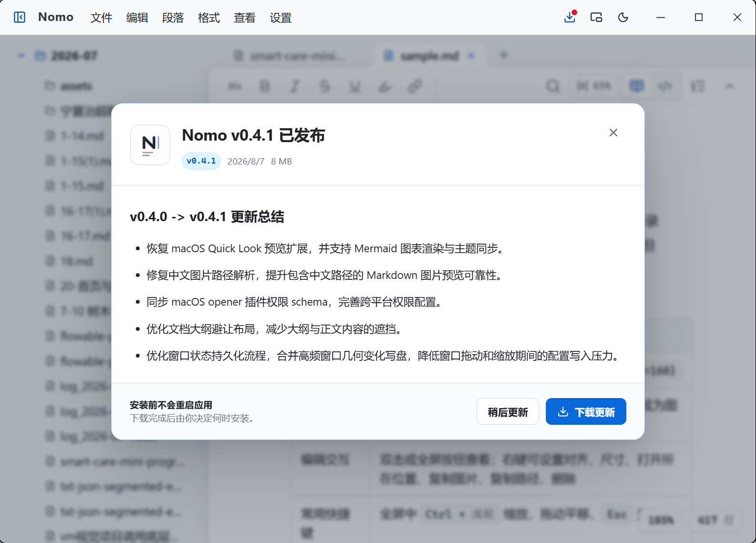Toggle the sidebar panel icon beside Nomo
The height and width of the screenshot is (543, 756).
[20, 18]
